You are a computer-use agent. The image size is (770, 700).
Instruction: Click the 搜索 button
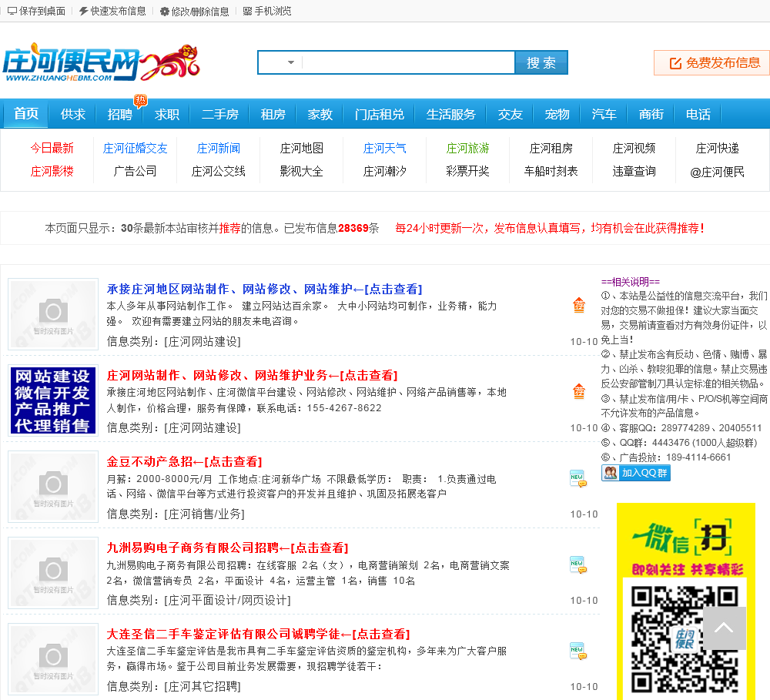pos(541,62)
